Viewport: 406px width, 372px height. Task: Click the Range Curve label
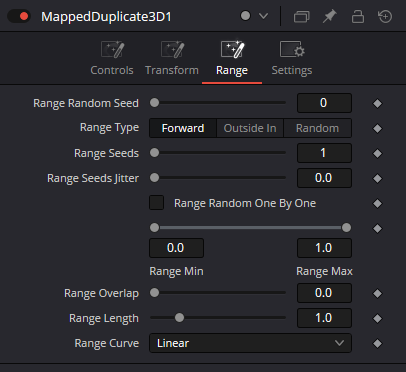pos(107,343)
